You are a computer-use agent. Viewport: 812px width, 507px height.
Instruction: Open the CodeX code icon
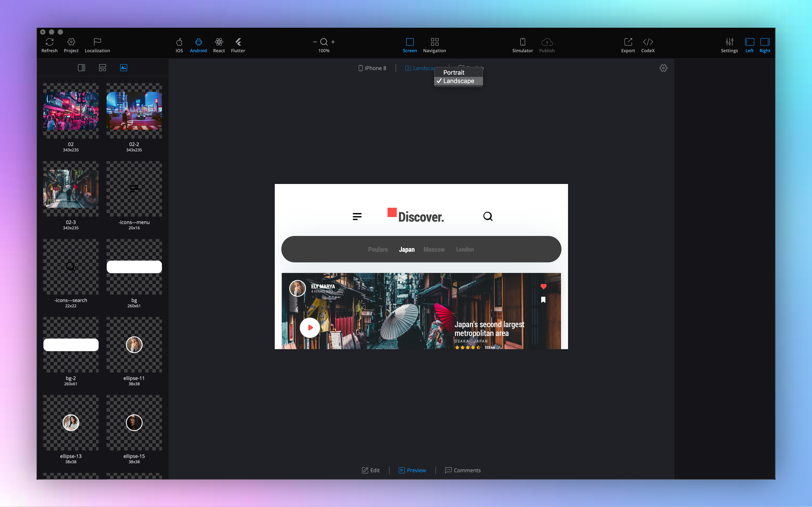click(x=648, y=42)
